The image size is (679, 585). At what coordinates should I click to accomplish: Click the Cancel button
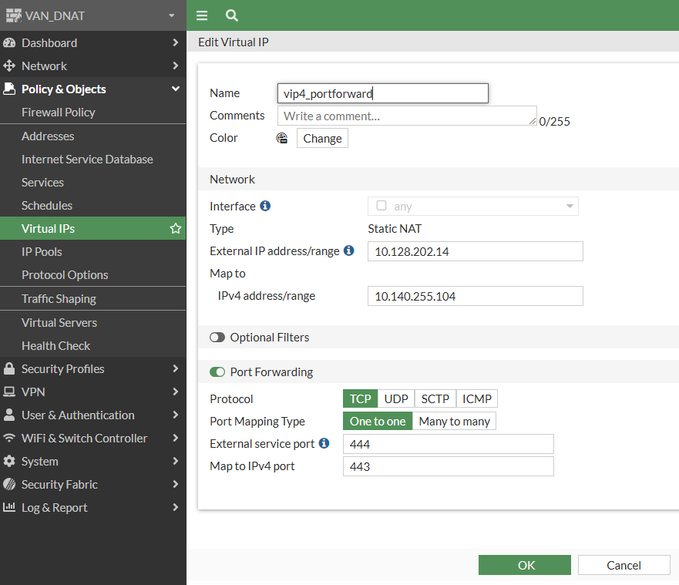coord(624,565)
